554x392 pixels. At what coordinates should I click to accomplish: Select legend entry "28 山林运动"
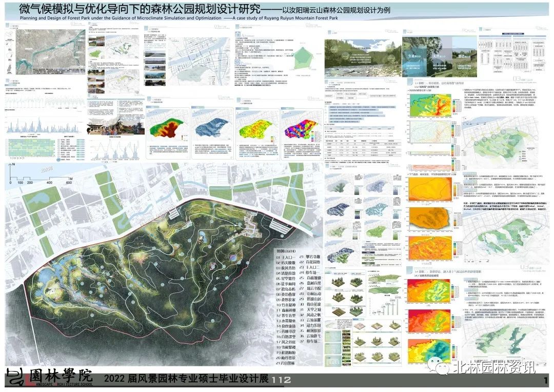click(x=310, y=294)
